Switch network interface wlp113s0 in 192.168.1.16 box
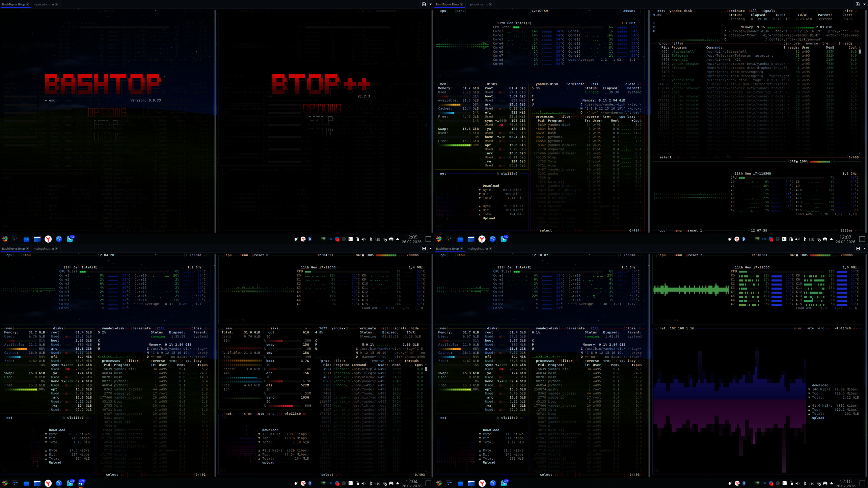This screenshot has height=488, width=868. [842, 328]
